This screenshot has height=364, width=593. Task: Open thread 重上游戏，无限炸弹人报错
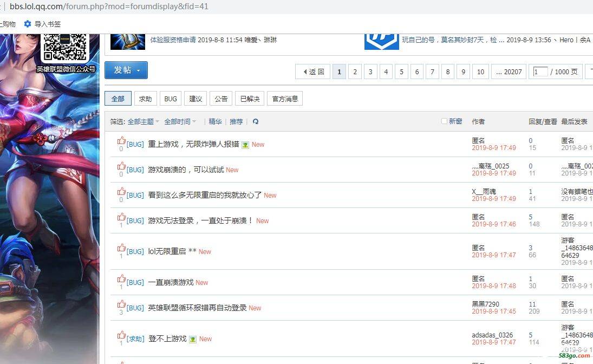193,144
